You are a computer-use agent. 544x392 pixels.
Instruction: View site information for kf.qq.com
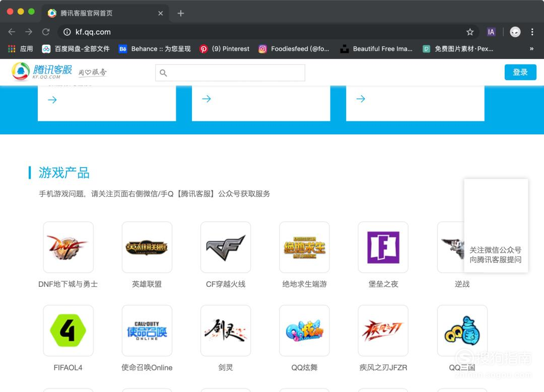tap(67, 32)
